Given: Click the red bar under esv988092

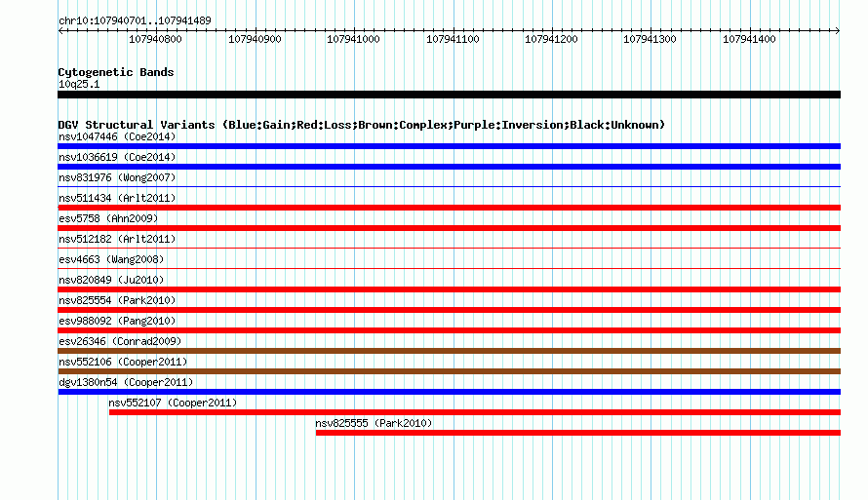Looking at the screenshot, I should [449, 330].
